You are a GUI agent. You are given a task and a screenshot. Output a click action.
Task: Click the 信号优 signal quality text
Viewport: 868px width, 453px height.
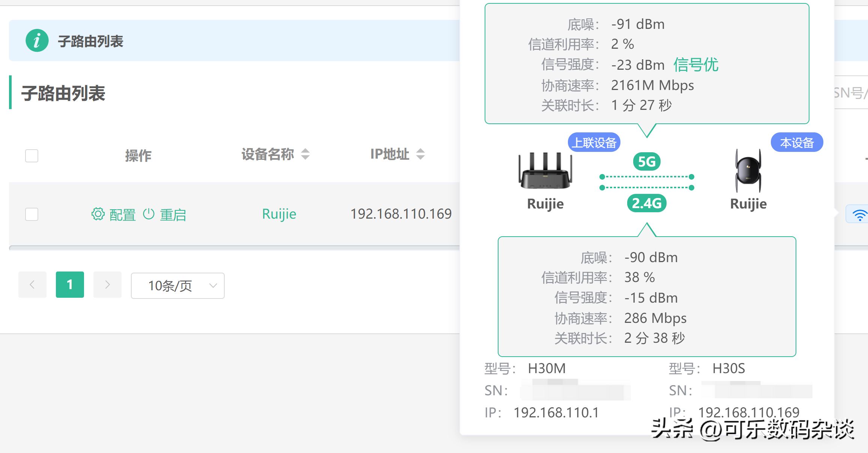pyautogui.click(x=696, y=64)
